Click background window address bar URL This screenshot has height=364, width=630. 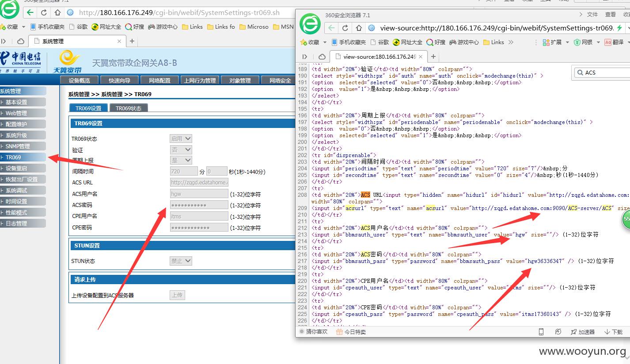click(x=179, y=12)
